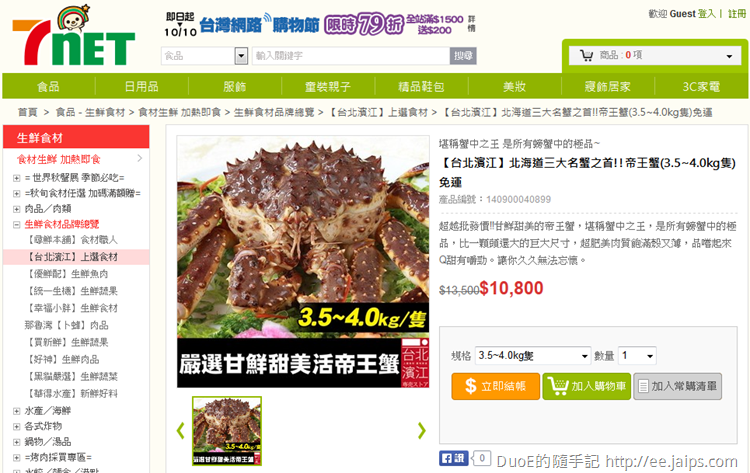Screen dimensions: 750x473
Task: Open the 規格 3.5~4.0kg dropdown
Action: [x=533, y=356]
